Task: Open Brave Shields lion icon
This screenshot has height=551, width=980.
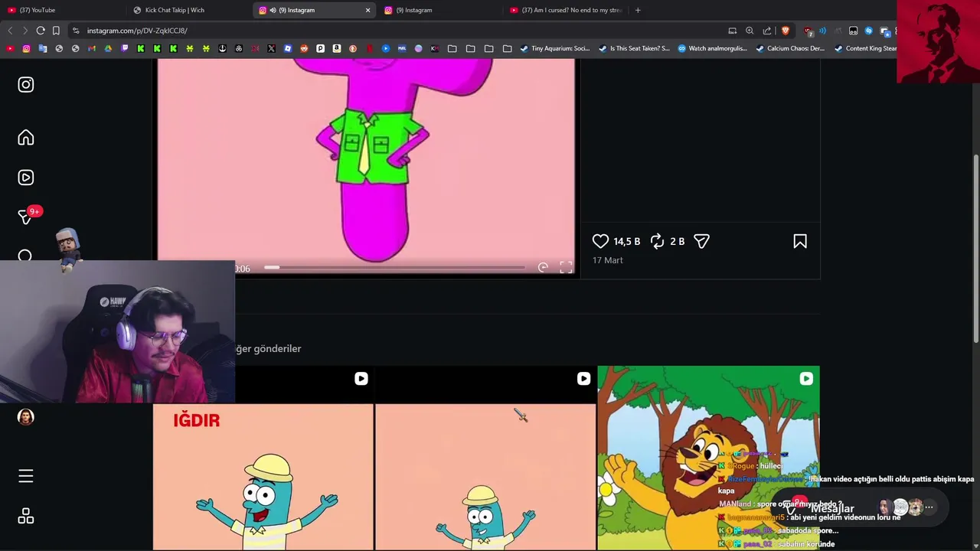Action: point(786,31)
